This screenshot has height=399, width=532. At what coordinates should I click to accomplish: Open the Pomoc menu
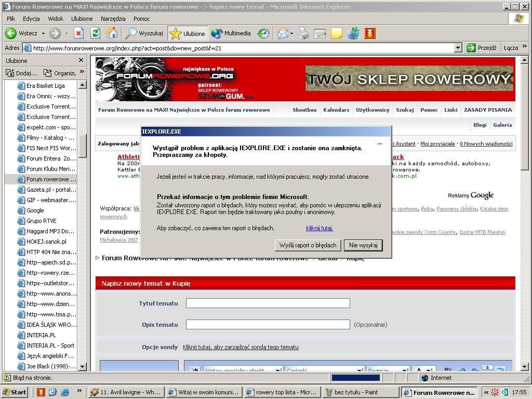pos(141,19)
